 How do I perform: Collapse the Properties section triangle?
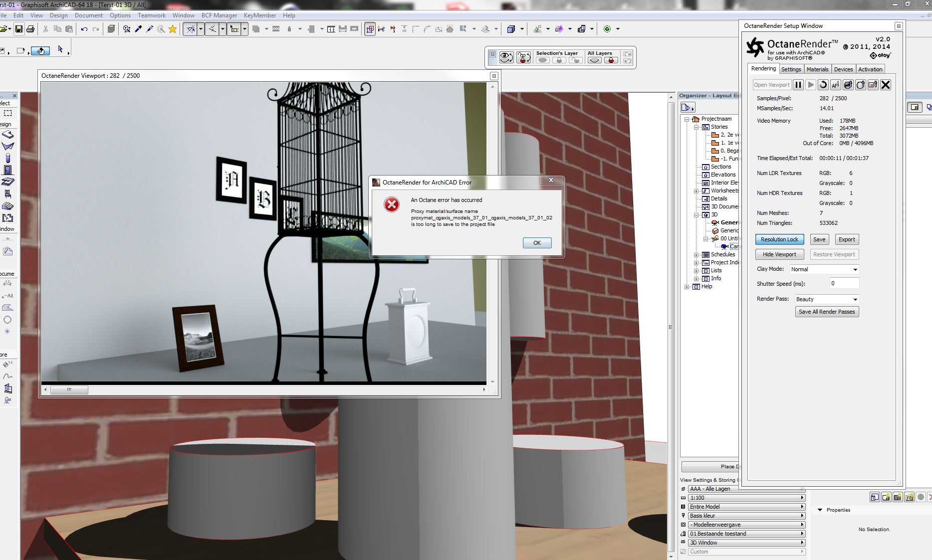point(820,510)
